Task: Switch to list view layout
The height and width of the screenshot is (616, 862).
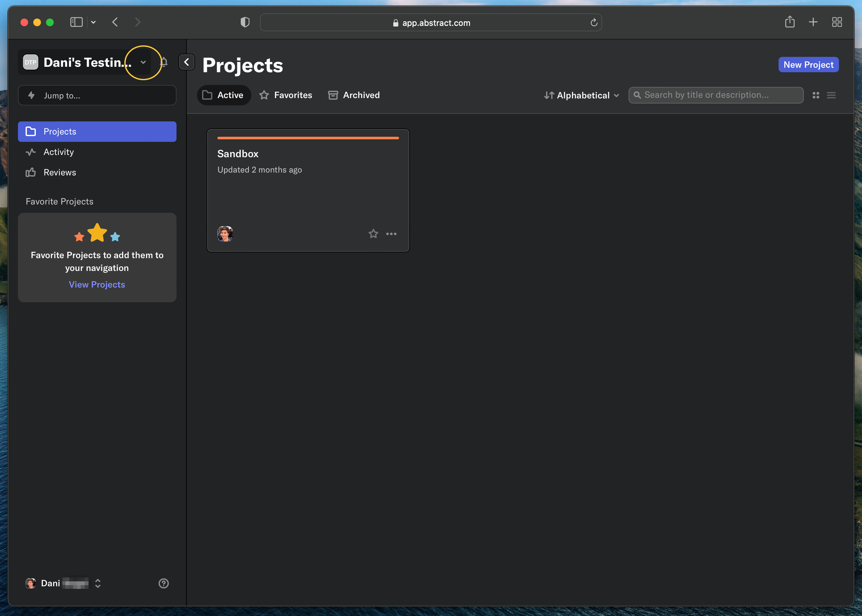Action: click(x=831, y=95)
